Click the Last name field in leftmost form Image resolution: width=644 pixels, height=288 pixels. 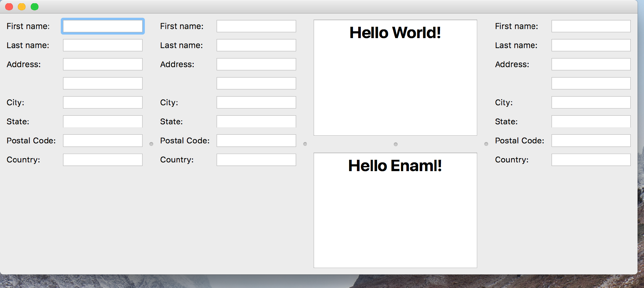point(102,45)
